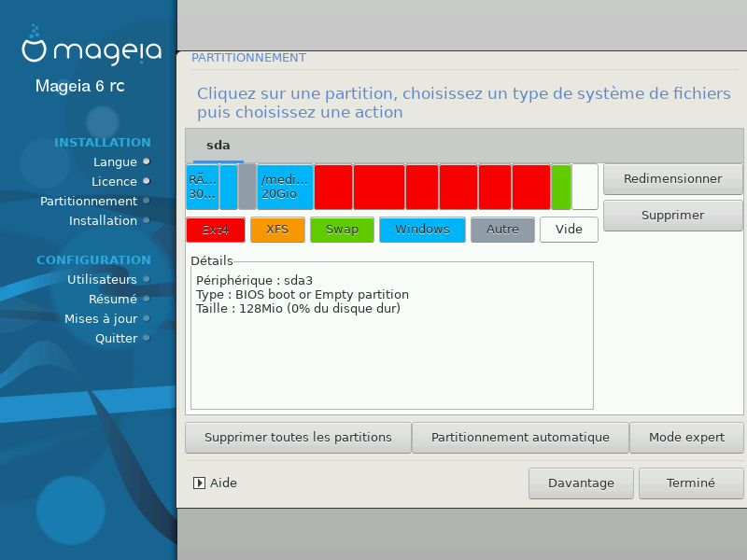
Task: Choose the orange XFS filesystem type
Action: (x=277, y=230)
